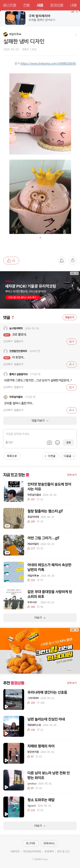Tap the notification bell icon under the post
Screen dimensions: 80x868
point(62,260)
